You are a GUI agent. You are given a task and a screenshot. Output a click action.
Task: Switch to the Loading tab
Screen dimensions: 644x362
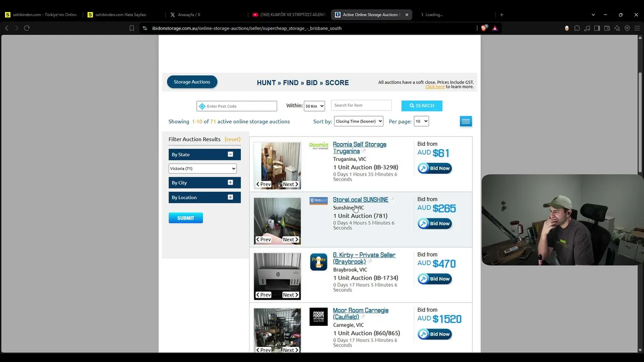(x=455, y=15)
